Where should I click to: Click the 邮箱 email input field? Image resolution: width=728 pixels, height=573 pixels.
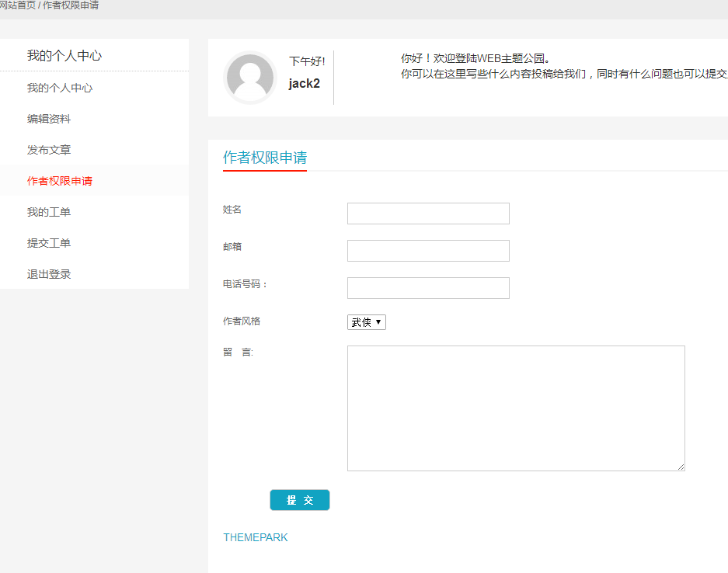point(428,250)
